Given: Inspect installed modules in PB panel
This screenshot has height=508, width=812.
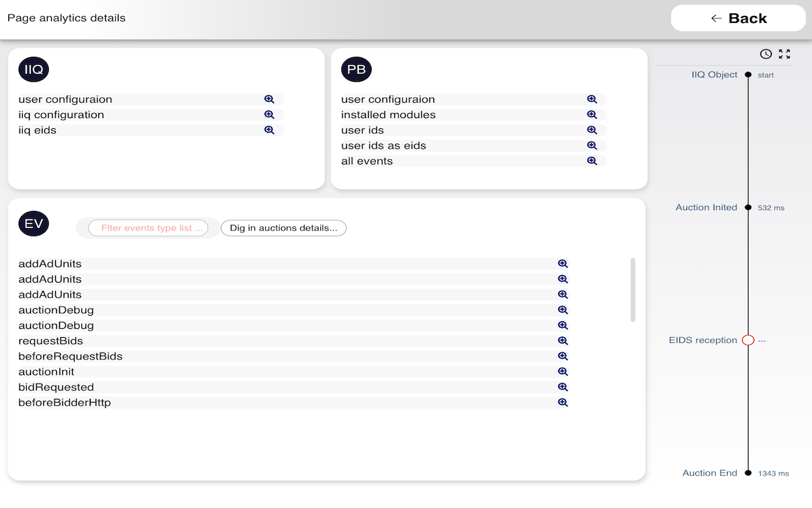Looking at the screenshot, I should (x=592, y=114).
